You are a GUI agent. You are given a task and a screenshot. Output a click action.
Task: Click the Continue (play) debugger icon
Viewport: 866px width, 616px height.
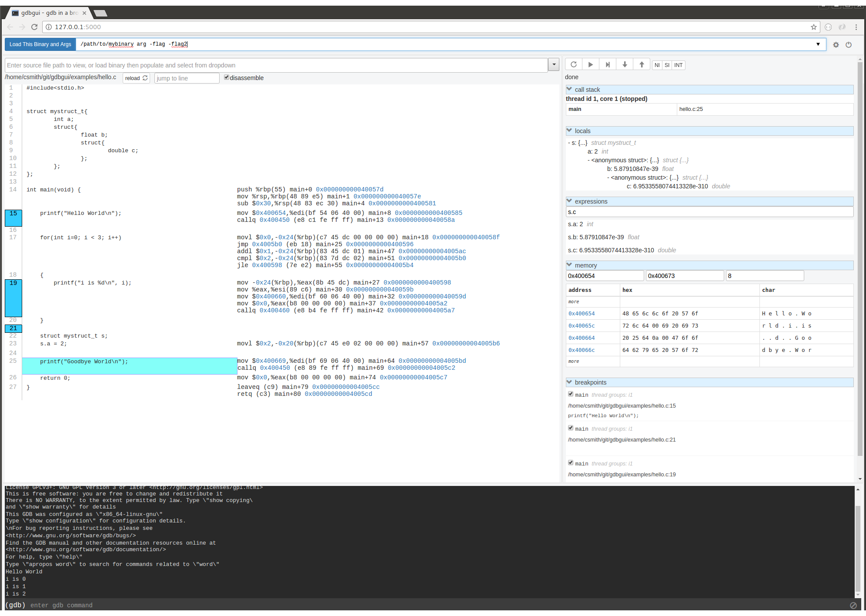590,64
